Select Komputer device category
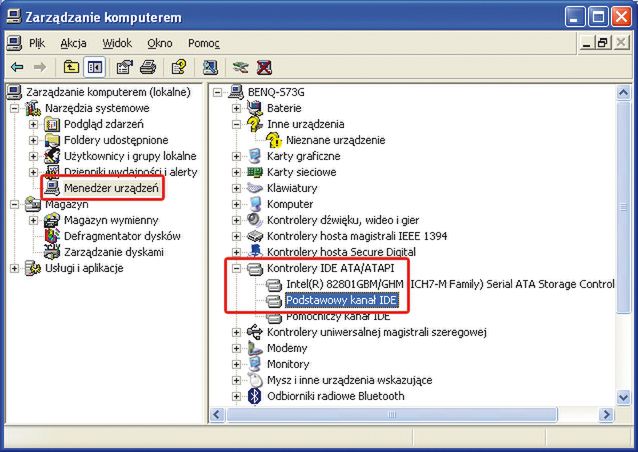Viewport: 638px width, 452px height. 290,204
